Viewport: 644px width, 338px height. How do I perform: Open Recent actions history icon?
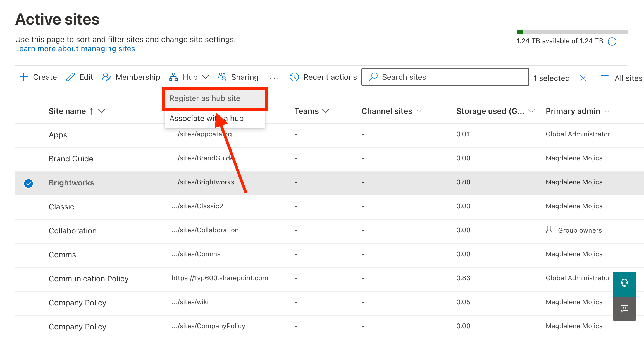pyautogui.click(x=294, y=77)
